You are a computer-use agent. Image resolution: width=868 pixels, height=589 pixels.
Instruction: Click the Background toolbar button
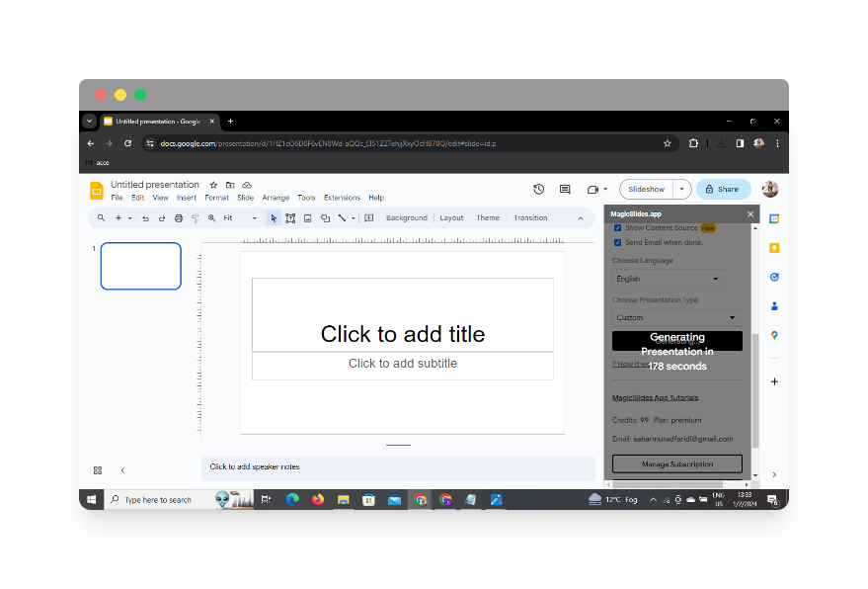click(407, 218)
